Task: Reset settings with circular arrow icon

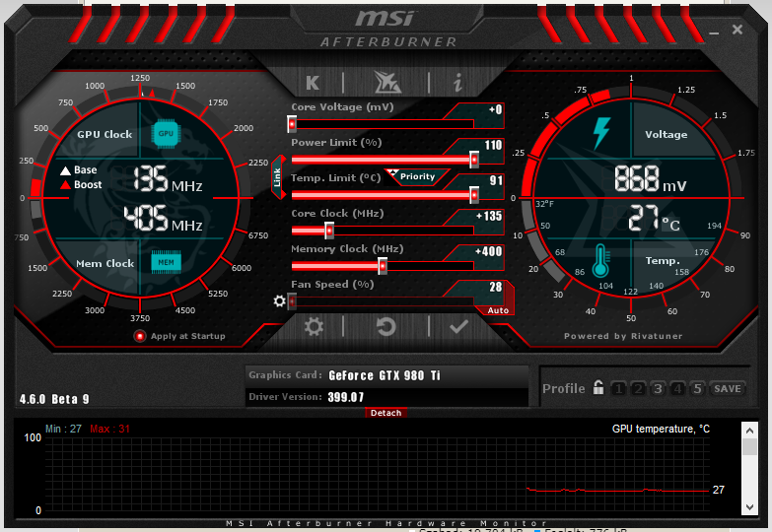Action: [x=386, y=326]
